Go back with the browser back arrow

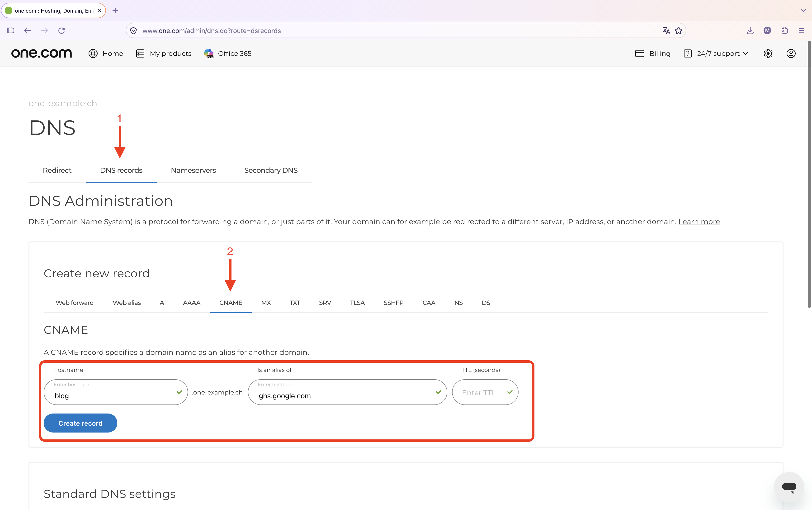[x=28, y=30]
